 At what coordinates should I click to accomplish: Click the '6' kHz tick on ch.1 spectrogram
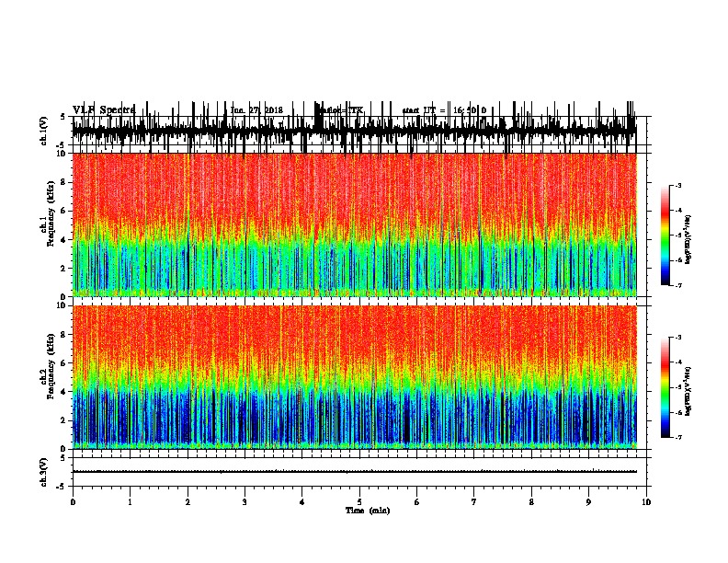click(x=63, y=211)
